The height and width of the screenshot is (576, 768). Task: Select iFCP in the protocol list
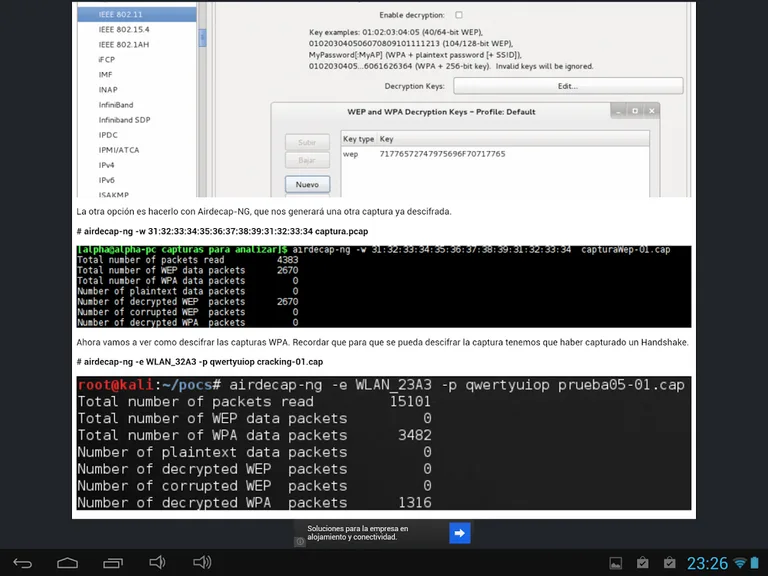[106, 59]
